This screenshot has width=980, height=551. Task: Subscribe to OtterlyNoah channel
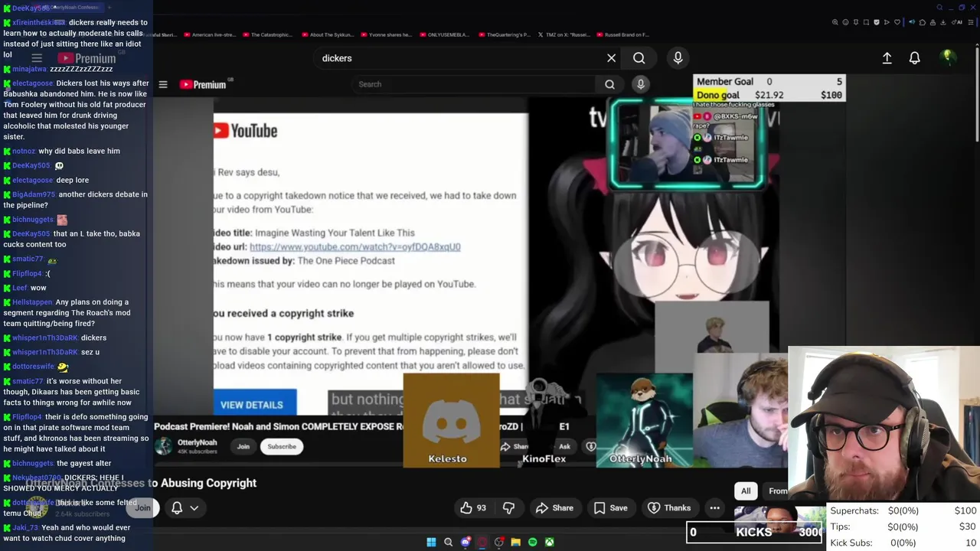click(282, 446)
